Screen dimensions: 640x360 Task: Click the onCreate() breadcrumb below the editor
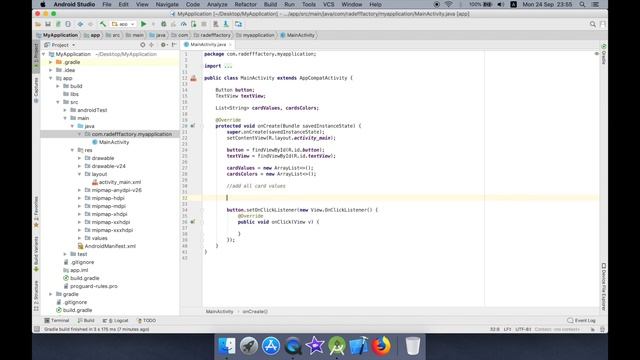(255, 312)
